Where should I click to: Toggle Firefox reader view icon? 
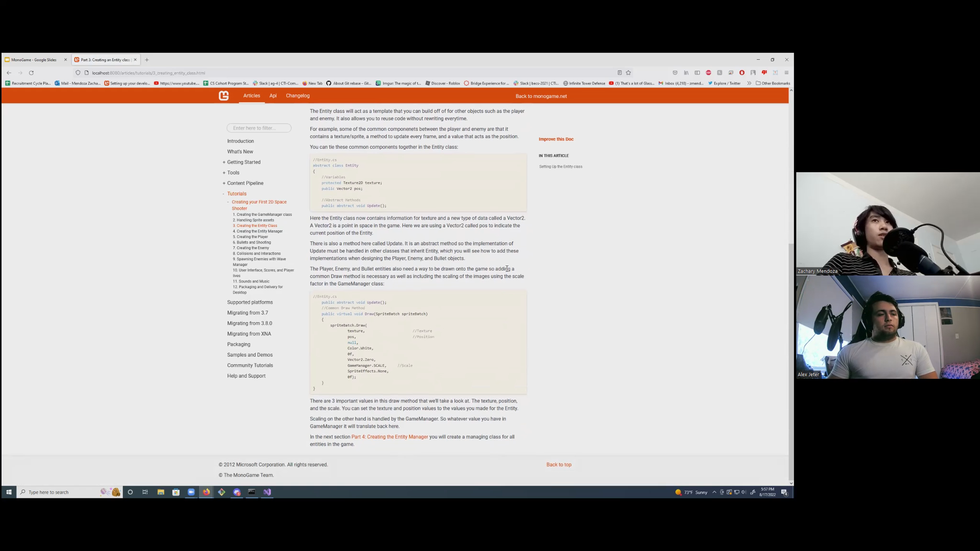(619, 73)
